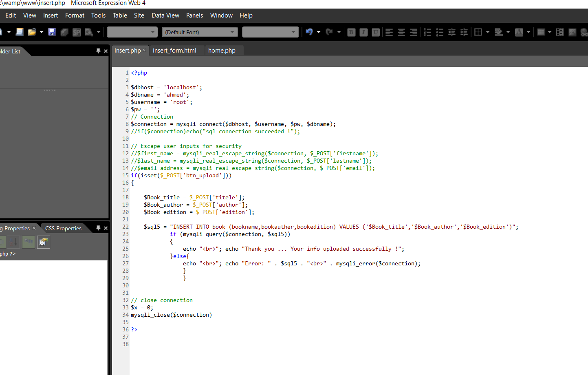Switch to CSS Properties tab
Image resolution: width=588 pixels, height=375 pixels.
coord(63,228)
